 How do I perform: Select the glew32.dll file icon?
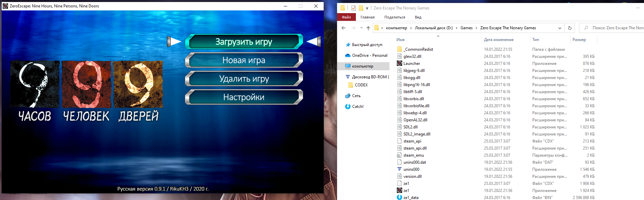pos(399,56)
